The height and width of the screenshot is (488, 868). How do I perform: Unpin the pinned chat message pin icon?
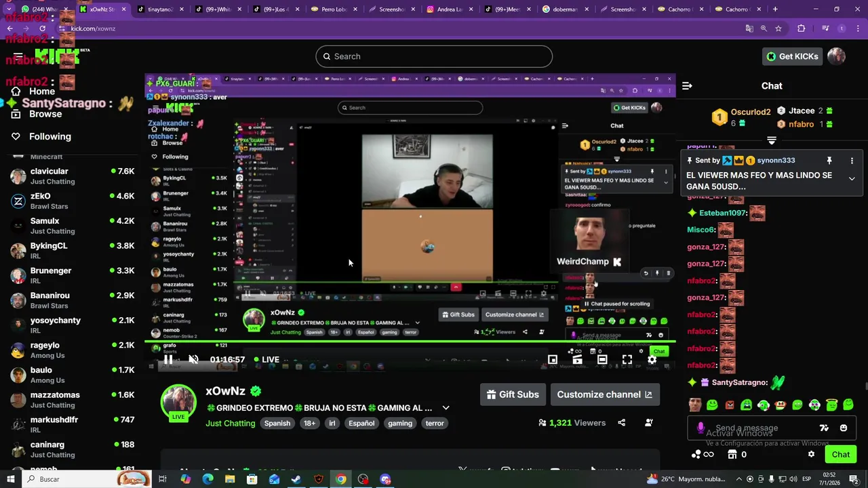829,161
